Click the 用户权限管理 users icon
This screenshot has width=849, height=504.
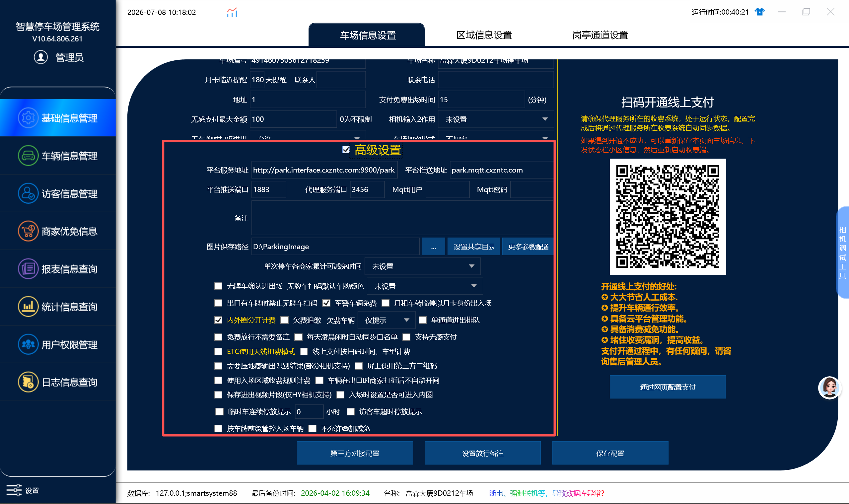(28, 344)
